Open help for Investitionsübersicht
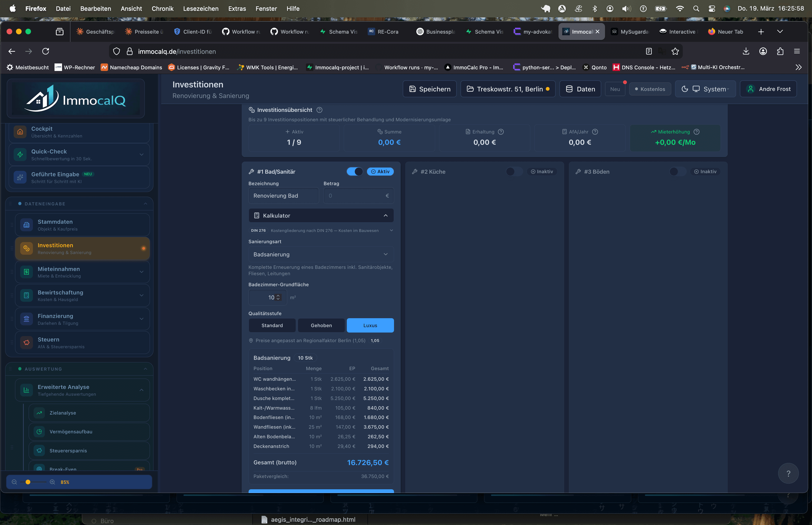Image resolution: width=812 pixels, height=525 pixels. (x=319, y=110)
